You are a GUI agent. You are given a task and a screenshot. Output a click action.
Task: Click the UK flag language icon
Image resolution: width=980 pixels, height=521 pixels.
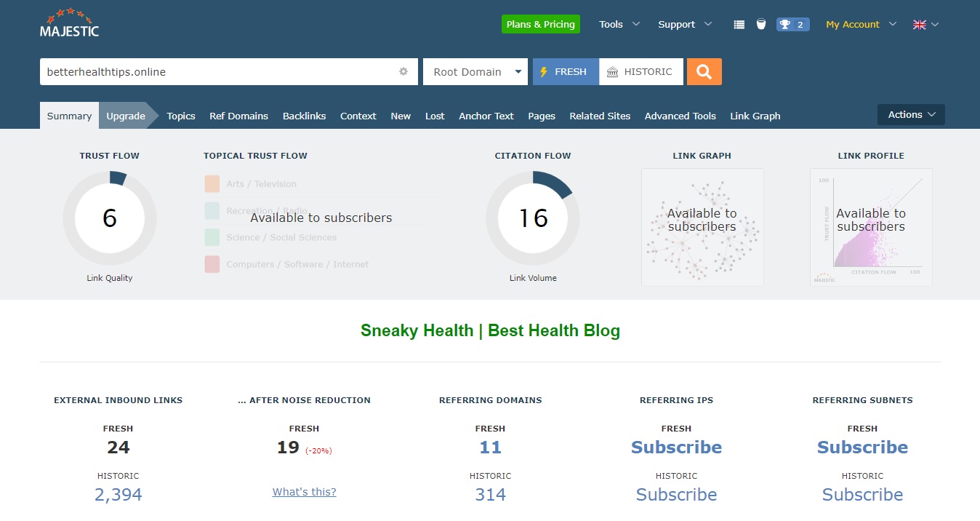tap(920, 24)
